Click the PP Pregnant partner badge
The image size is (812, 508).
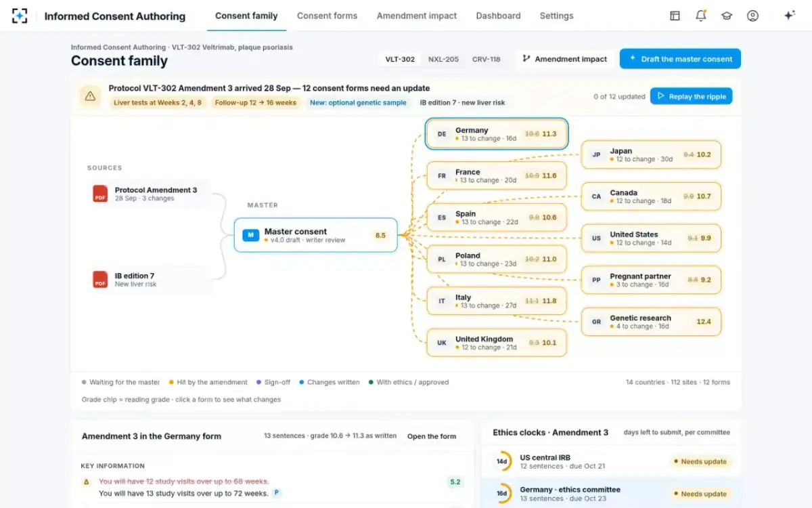click(x=596, y=280)
